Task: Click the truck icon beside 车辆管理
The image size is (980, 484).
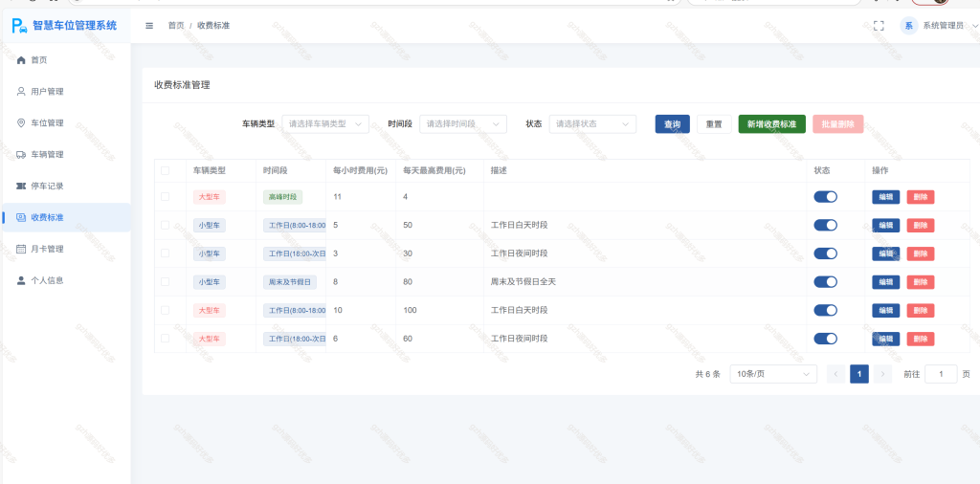Action: click(21, 154)
